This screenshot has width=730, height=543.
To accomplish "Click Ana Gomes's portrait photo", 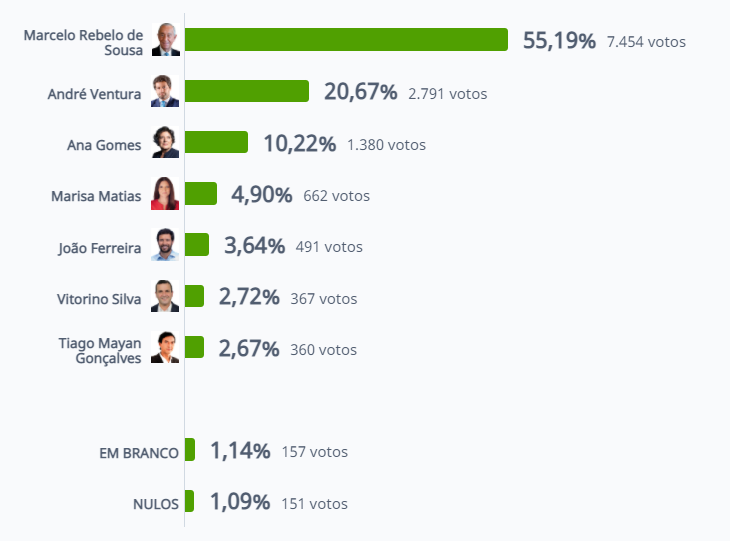I will [x=165, y=142].
